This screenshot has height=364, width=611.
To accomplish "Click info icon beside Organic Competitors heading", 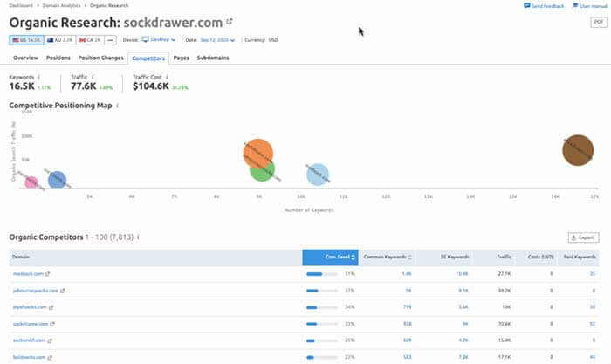I will (x=138, y=237).
